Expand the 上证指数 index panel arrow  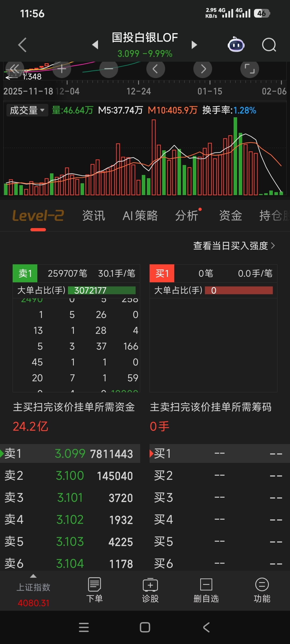(x=33, y=576)
